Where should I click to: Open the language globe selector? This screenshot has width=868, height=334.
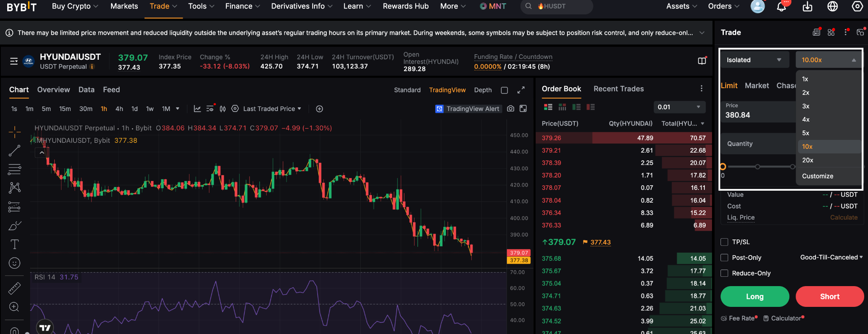click(x=833, y=6)
